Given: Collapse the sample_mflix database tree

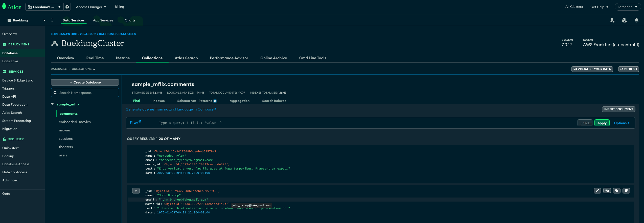Looking at the screenshot, I should point(52,104).
